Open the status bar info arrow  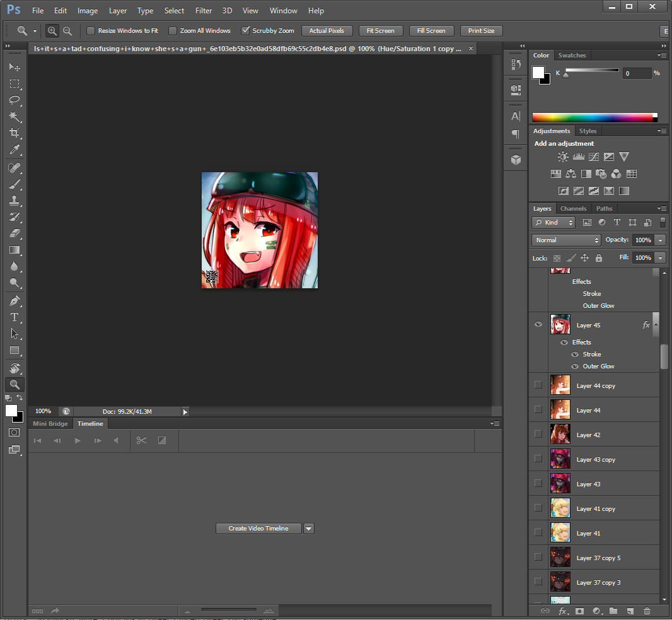185,412
